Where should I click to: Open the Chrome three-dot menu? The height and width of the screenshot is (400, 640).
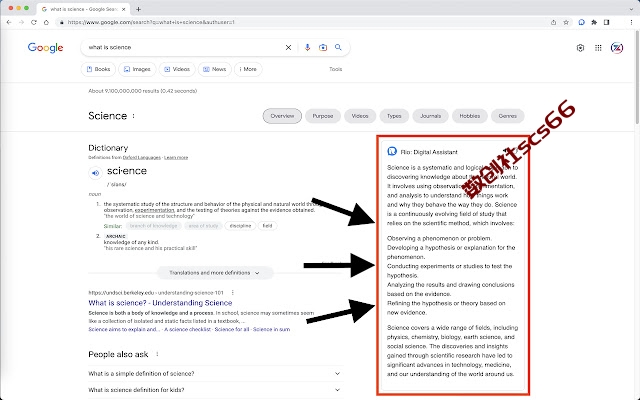pos(631,22)
